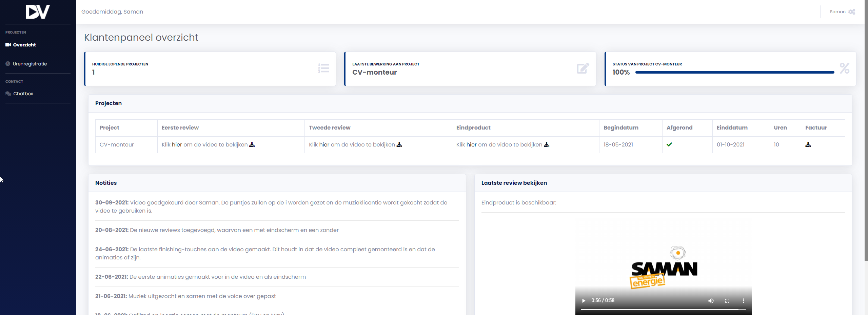Click the percent icon on status card
The height and width of the screenshot is (315, 868).
[844, 68]
